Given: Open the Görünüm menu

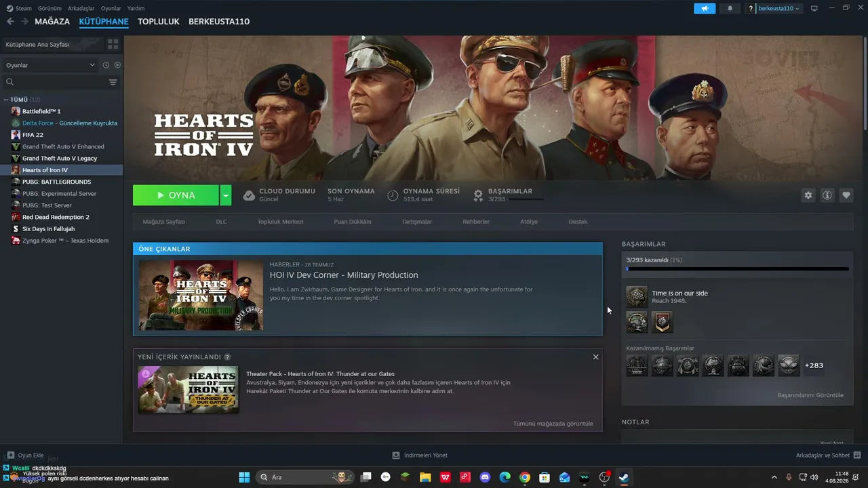Looking at the screenshot, I should point(50,8).
